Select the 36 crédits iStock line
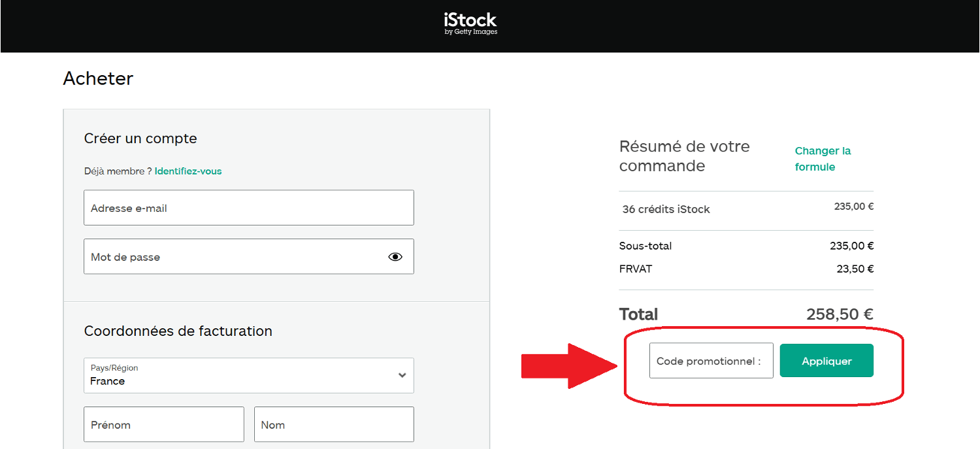This screenshot has width=980, height=449. 666,209
